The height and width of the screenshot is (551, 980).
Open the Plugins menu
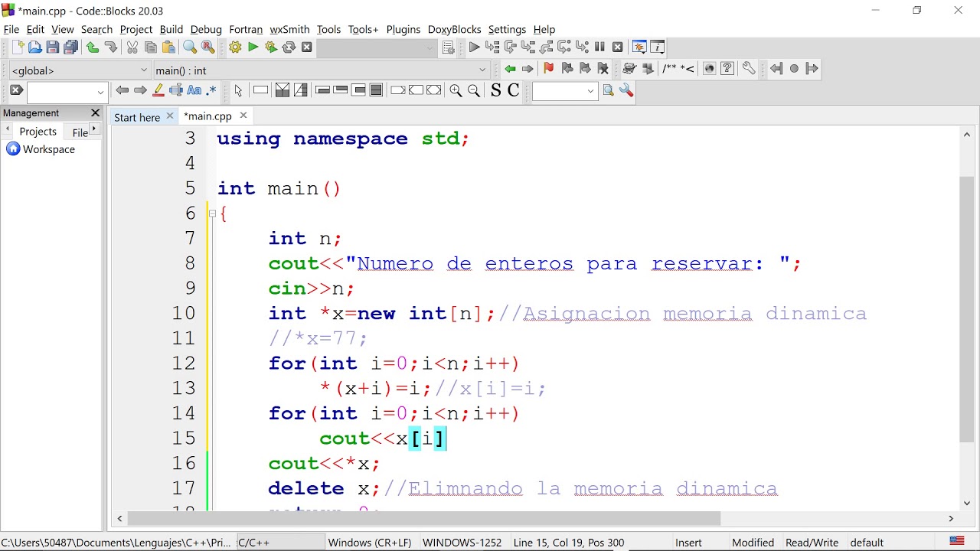pyautogui.click(x=403, y=29)
